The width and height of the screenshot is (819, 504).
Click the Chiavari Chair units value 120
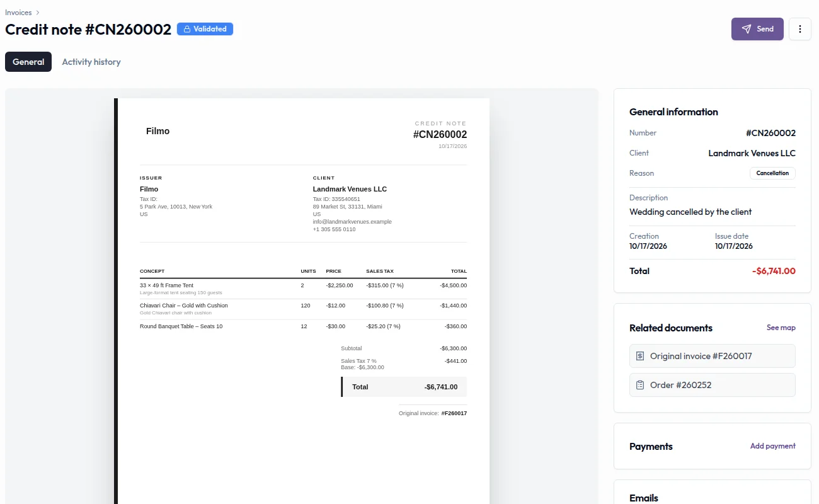306,306
